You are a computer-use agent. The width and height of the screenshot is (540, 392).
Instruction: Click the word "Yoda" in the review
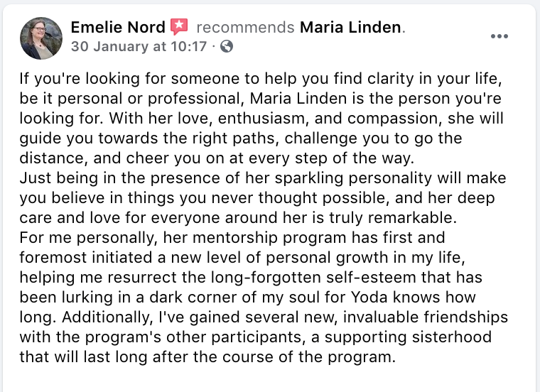369,298
